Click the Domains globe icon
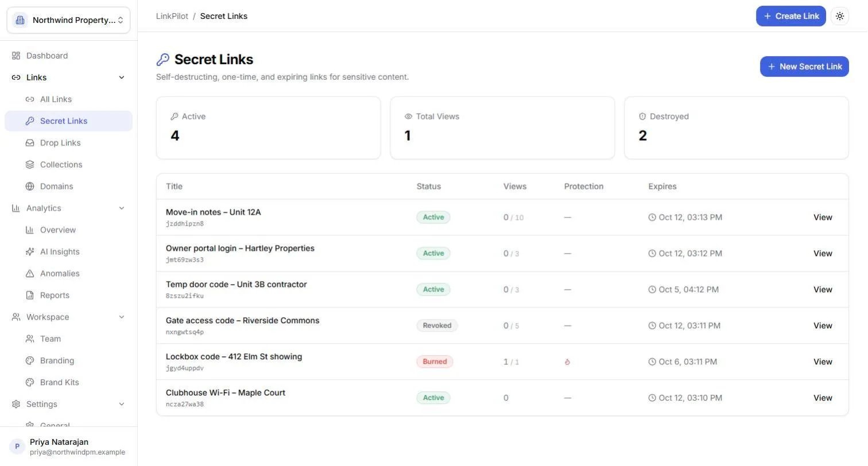The width and height of the screenshot is (868, 466). (30, 187)
